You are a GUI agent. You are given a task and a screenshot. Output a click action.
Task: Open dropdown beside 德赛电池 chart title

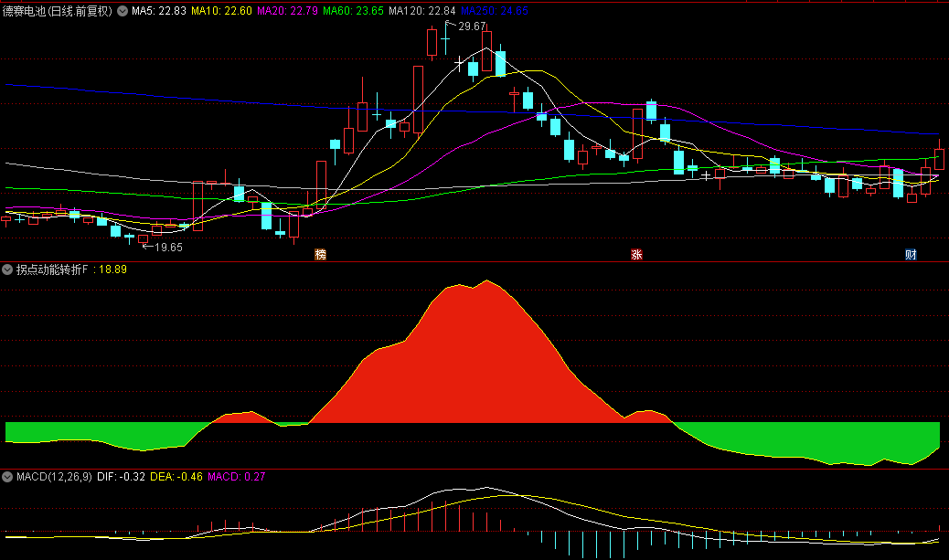(x=123, y=12)
